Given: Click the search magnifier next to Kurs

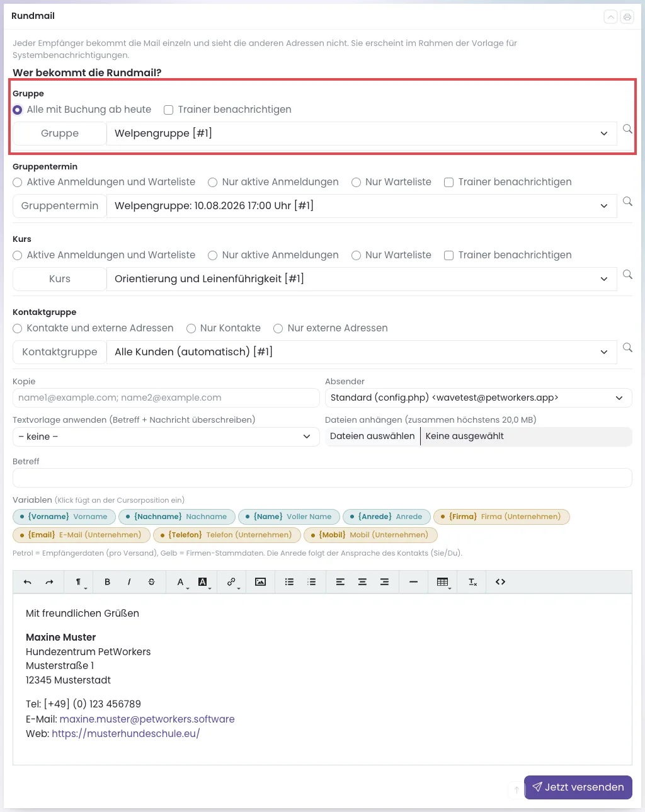Looking at the screenshot, I should pyautogui.click(x=627, y=275).
